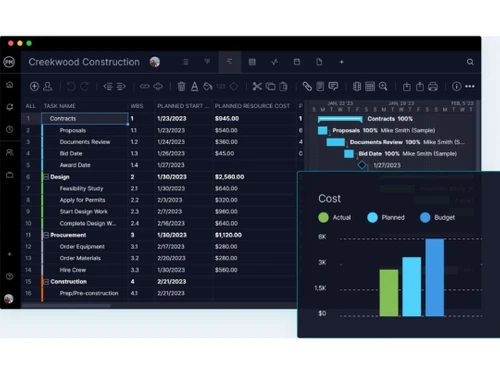Click the project owner avatar beside title
Image resolution: width=500 pixels, height=375 pixels.
click(x=155, y=62)
